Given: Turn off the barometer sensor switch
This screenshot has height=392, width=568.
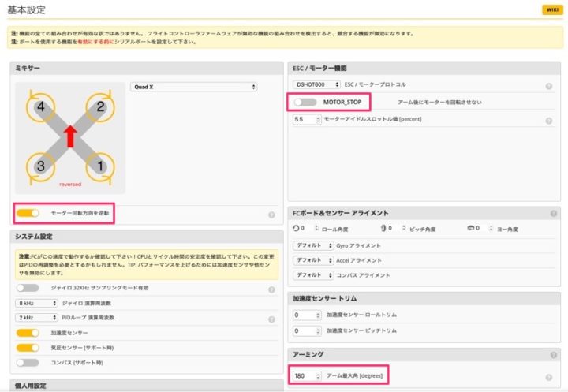Looking at the screenshot, I should (x=28, y=347).
